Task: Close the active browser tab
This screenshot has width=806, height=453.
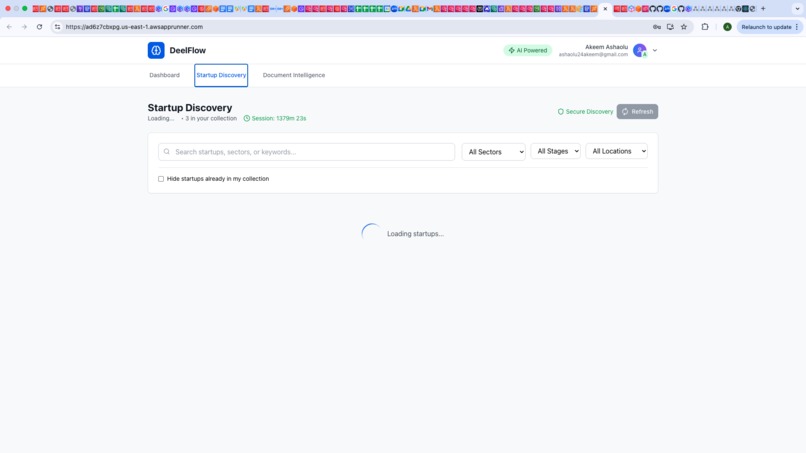Action: tap(605, 9)
